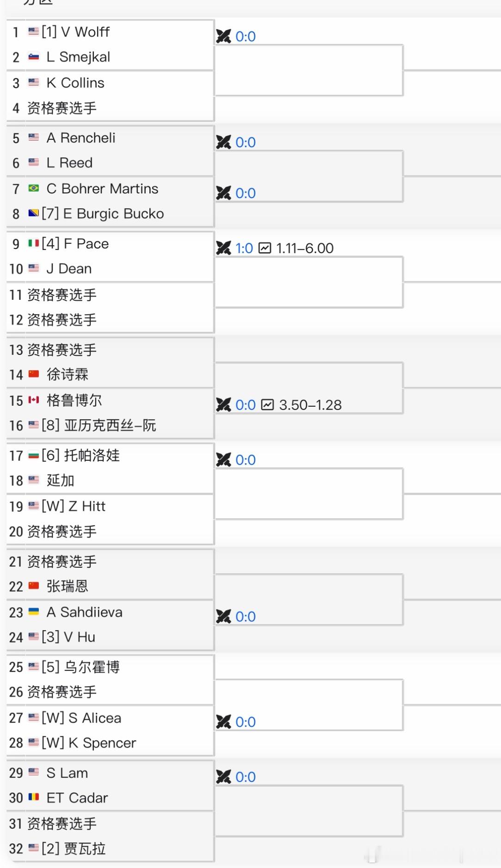Open odds 1.11–6.00 for the Pace match
This screenshot has width=501, height=868.
click(305, 248)
